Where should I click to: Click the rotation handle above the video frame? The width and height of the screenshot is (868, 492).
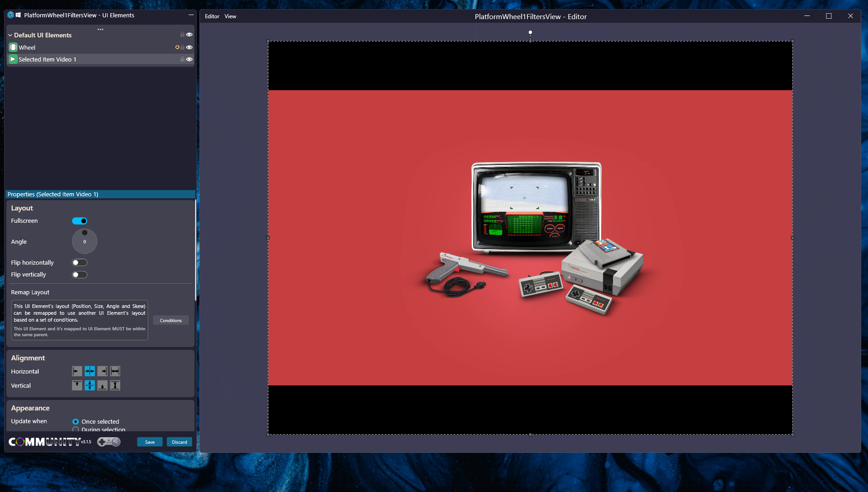(x=530, y=32)
